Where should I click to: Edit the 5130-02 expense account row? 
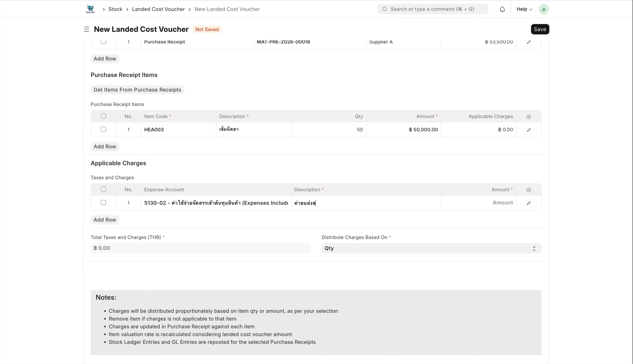(x=528, y=203)
